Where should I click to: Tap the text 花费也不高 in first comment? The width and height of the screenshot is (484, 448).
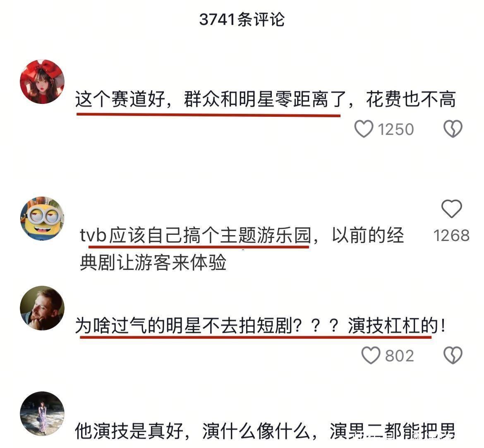click(410, 99)
